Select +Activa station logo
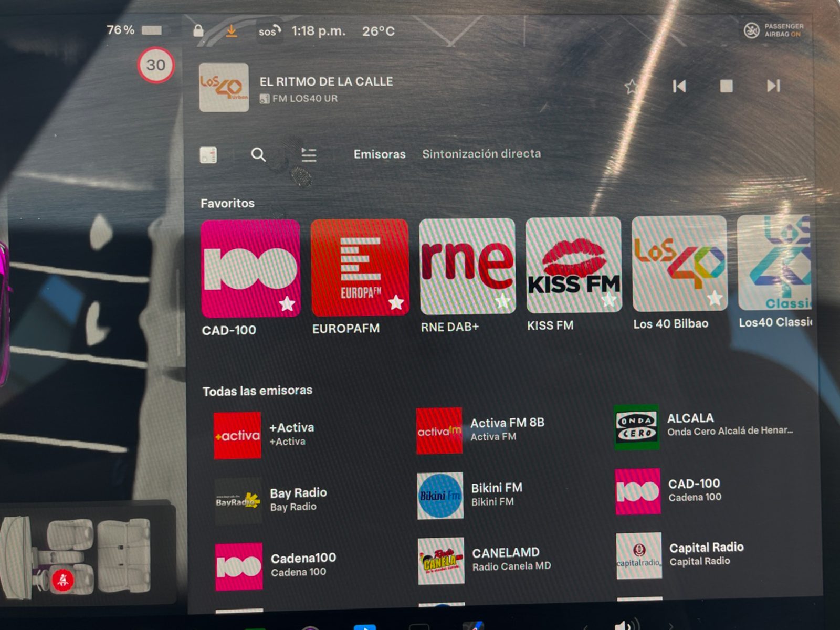840x630 pixels. (237, 435)
